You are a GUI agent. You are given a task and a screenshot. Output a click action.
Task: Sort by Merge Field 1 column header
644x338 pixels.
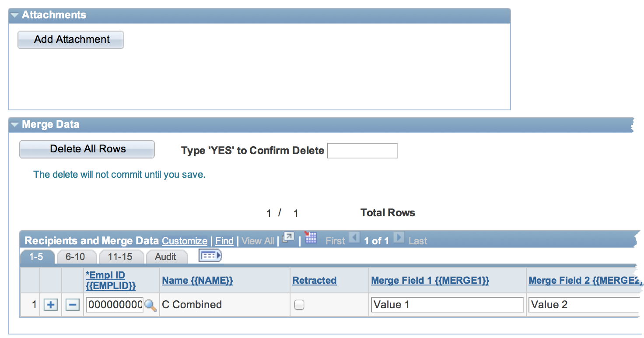click(430, 281)
